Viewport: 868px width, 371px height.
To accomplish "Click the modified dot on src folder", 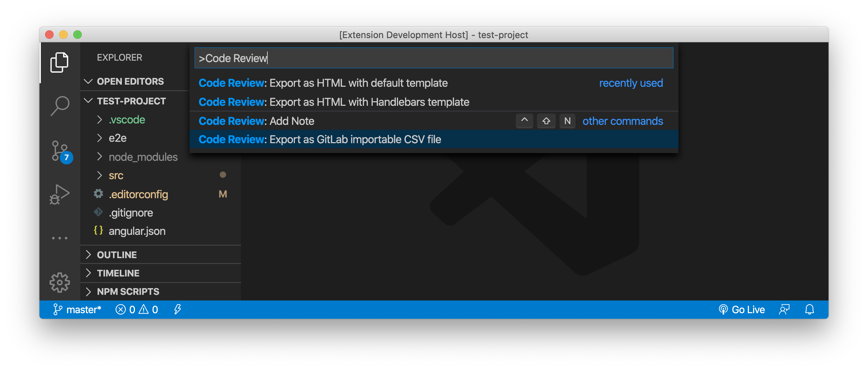I will point(223,175).
